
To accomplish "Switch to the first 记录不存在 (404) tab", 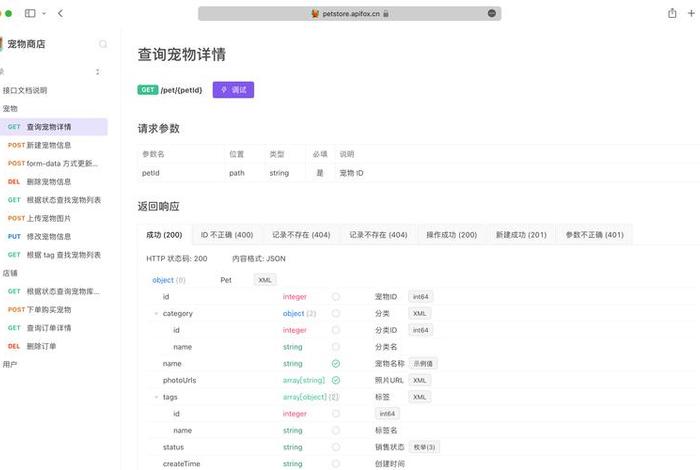I will [x=301, y=235].
